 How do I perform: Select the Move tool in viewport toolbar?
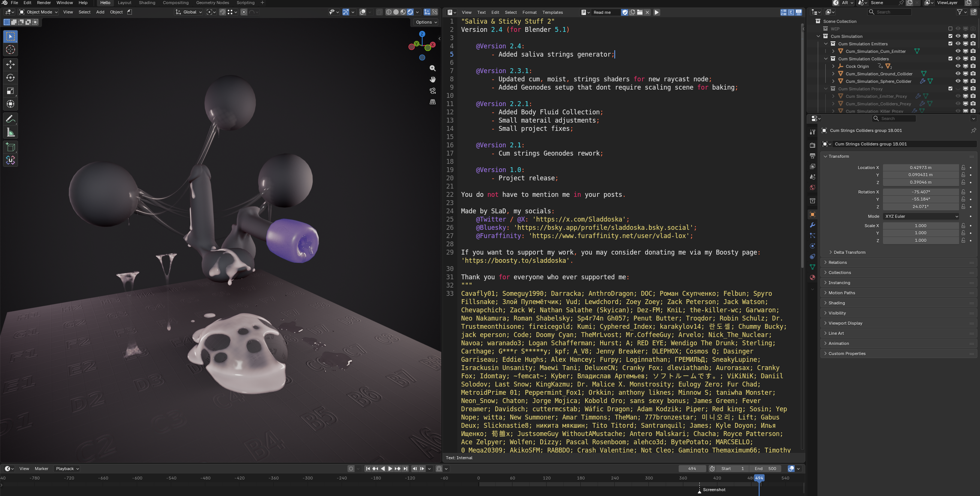tap(10, 64)
